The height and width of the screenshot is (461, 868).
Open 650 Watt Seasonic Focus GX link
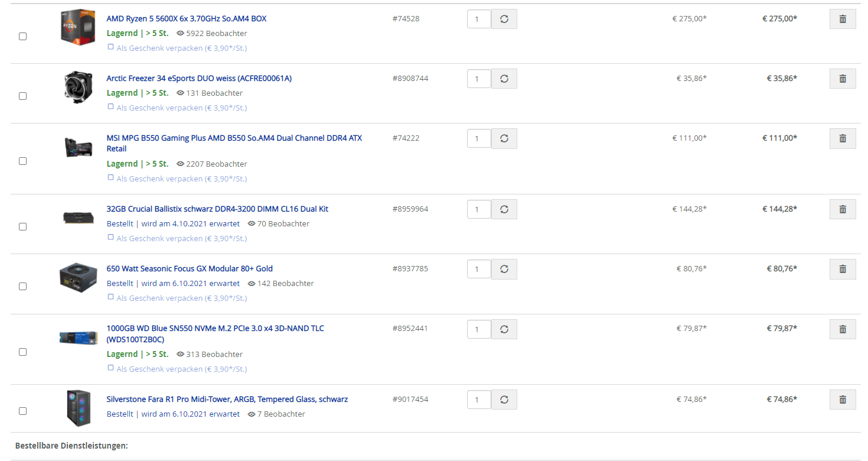pyautogui.click(x=190, y=269)
